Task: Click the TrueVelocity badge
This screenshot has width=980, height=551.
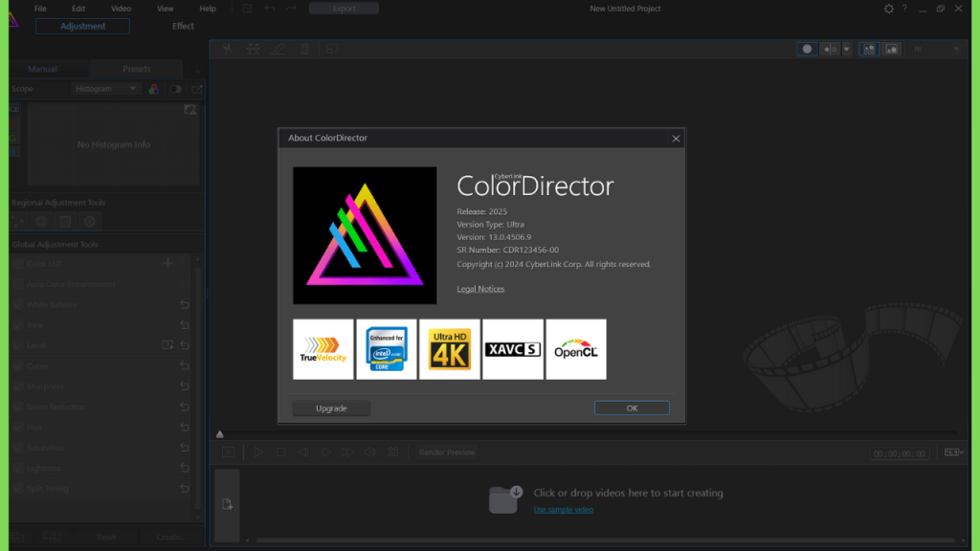Action: pyautogui.click(x=323, y=349)
